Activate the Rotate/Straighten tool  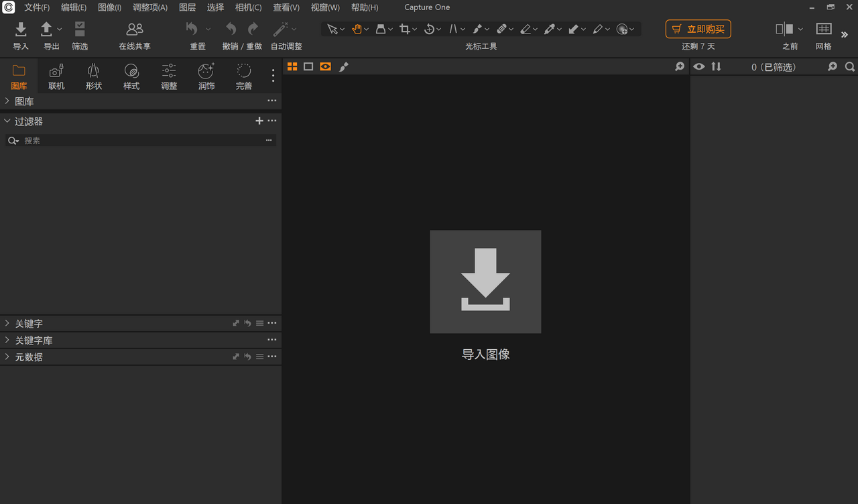pyautogui.click(x=430, y=29)
